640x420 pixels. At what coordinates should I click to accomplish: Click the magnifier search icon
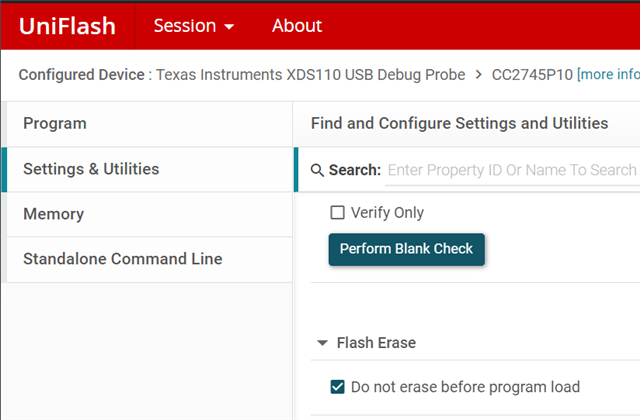(318, 170)
